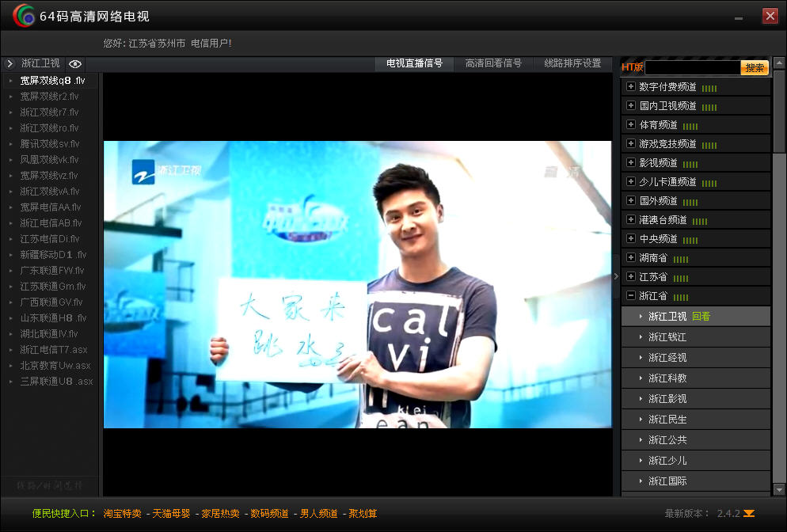Expand the 湖南省 channel group
This screenshot has height=532, width=787.
click(x=631, y=258)
